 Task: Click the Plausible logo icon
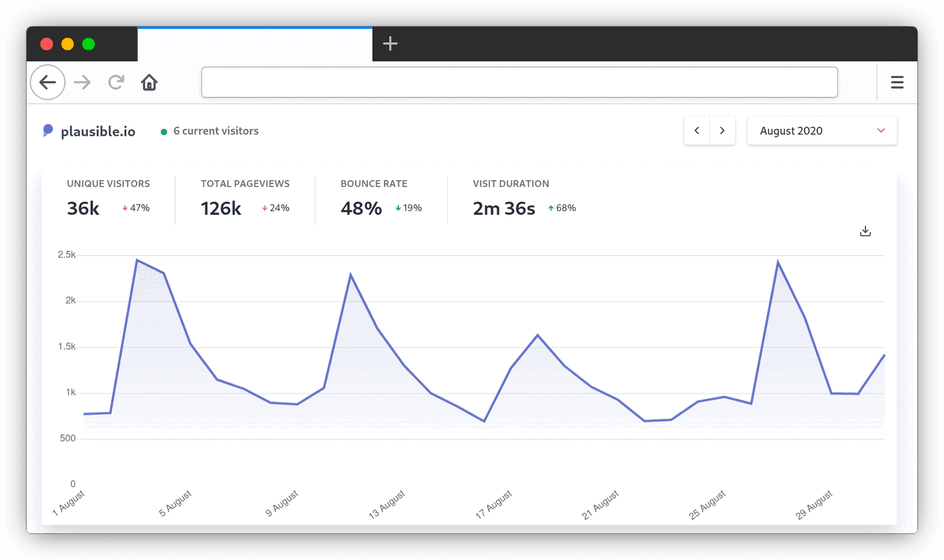48,130
